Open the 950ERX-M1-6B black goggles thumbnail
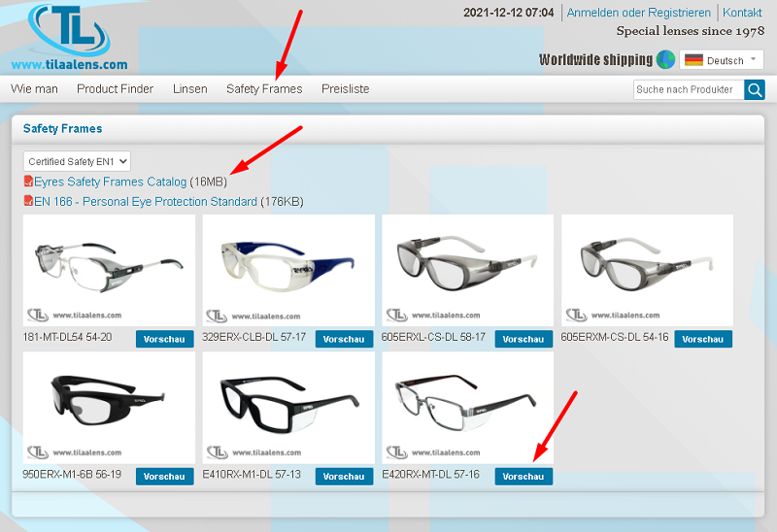The image size is (777, 532). pos(109,408)
